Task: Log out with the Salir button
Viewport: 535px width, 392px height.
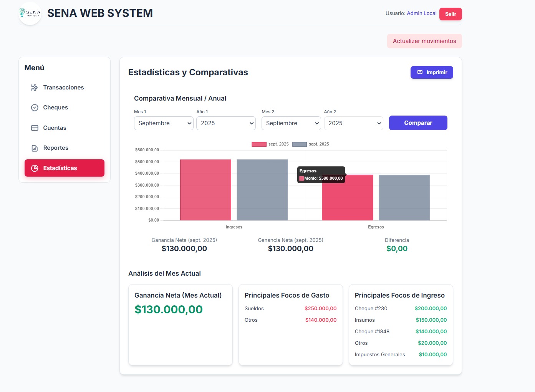Action: 451,14
